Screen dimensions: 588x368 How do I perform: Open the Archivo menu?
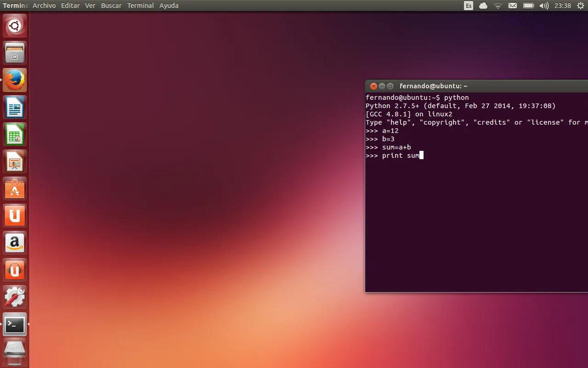click(44, 6)
